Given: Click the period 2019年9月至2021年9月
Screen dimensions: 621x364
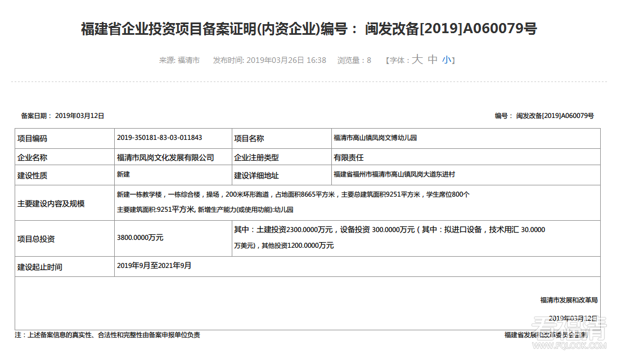Looking at the screenshot, I should click(x=154, y=266).
